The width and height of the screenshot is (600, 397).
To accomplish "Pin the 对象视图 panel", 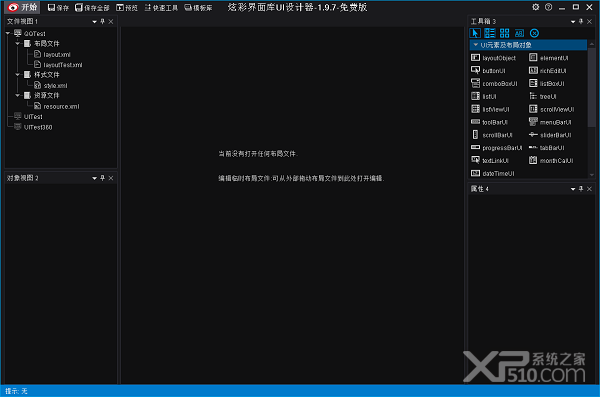I will point(103,178).
